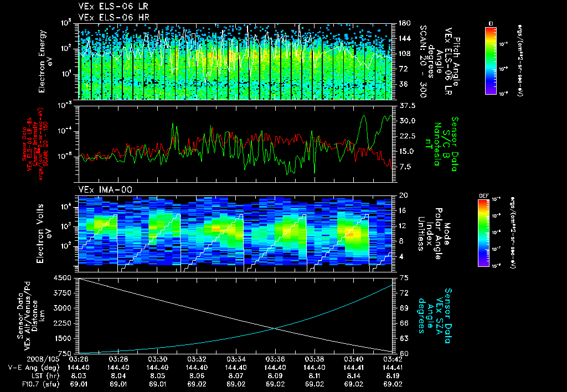Click the DEF color scale bar
The height and width of the screenshot is (392, 567).
pyautogui.click(x=483, y=233)
